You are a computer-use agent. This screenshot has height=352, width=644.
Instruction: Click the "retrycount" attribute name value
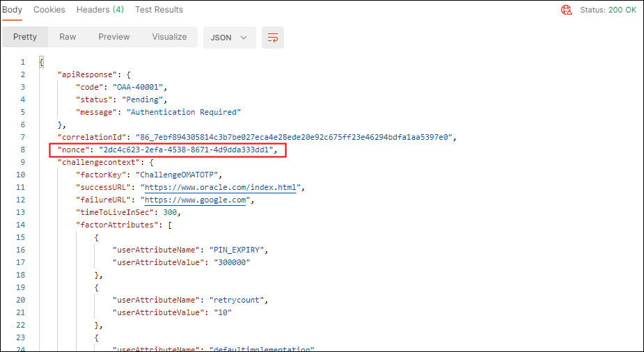click(237, 300)
